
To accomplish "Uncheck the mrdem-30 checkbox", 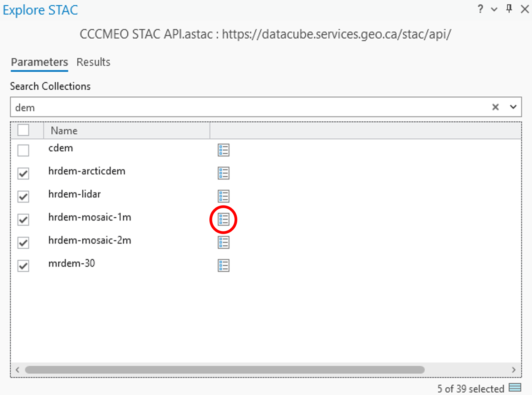I will 23,266.
